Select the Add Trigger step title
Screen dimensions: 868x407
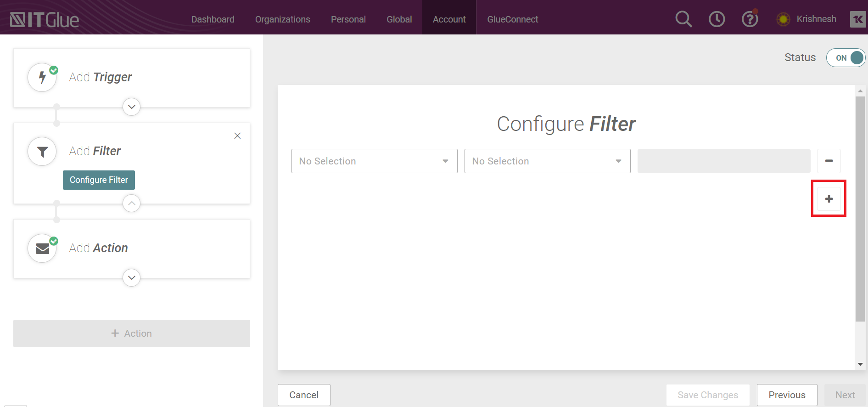pos(101,77)
